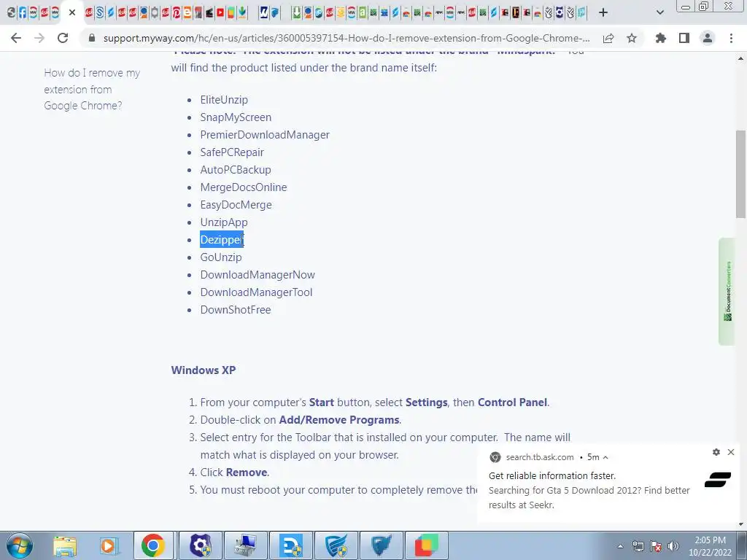
Task: Open the blue D installer taskbar app
Action: 291,545
